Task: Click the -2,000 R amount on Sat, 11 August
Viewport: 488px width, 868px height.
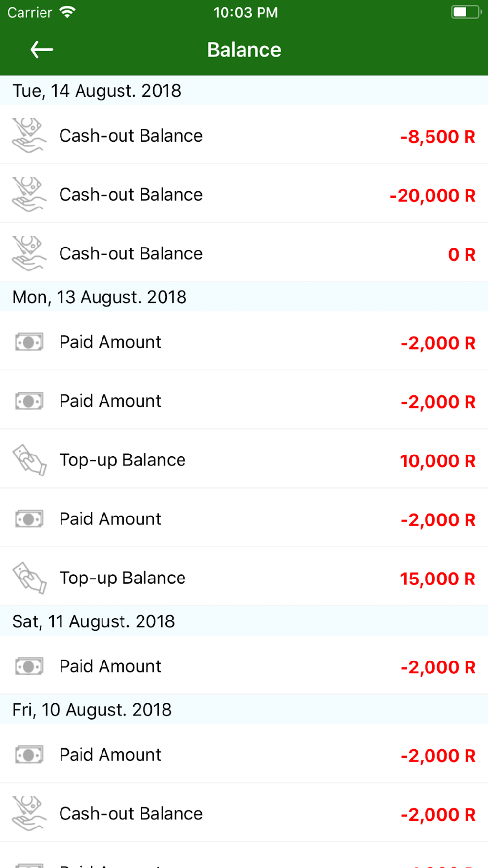Action: point(438,667)
